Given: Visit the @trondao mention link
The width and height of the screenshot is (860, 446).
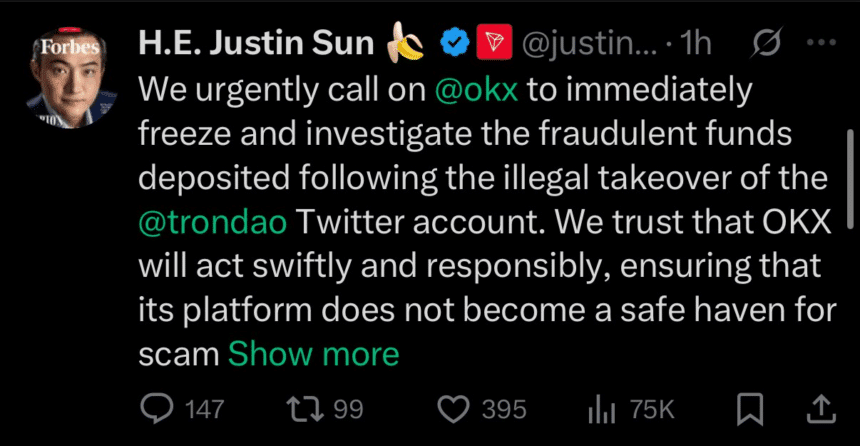Looking at the screenshot, I should (x=213, y=221).
